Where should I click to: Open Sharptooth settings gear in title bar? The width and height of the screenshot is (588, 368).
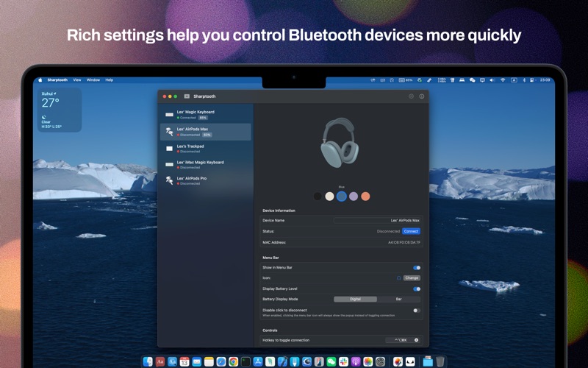[411, 96]
